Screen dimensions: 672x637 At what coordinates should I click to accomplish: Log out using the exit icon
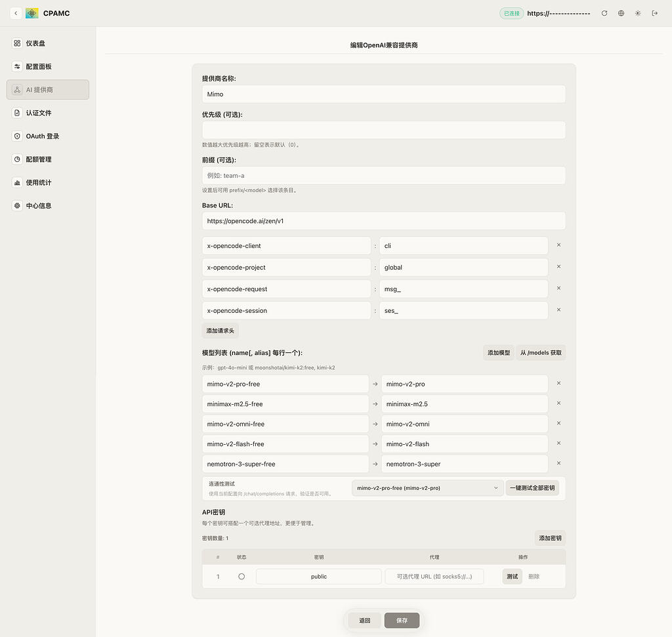tap(655, 13)
